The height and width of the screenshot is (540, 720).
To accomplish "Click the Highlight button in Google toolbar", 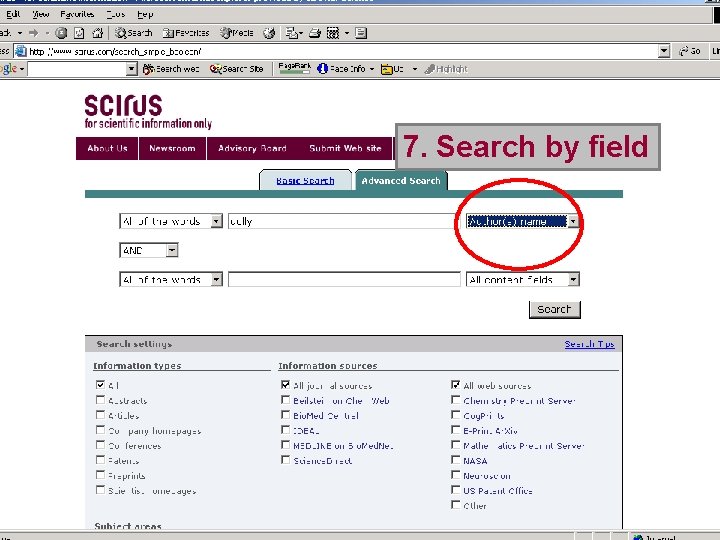I will click(x=445, y=69).
